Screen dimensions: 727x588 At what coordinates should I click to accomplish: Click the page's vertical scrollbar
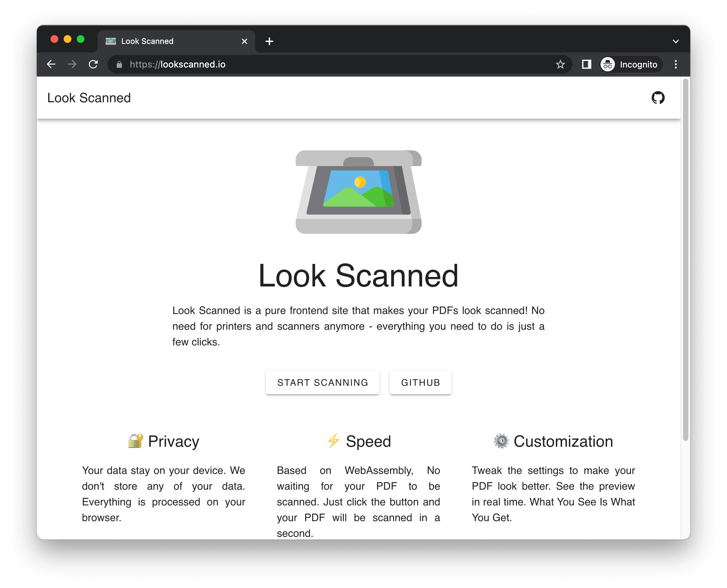pos(685,259)
